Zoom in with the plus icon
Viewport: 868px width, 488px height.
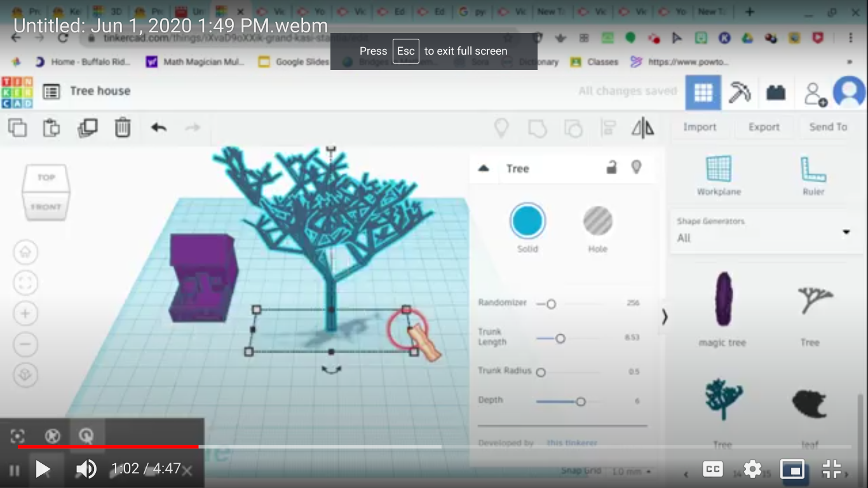point(25,313)
